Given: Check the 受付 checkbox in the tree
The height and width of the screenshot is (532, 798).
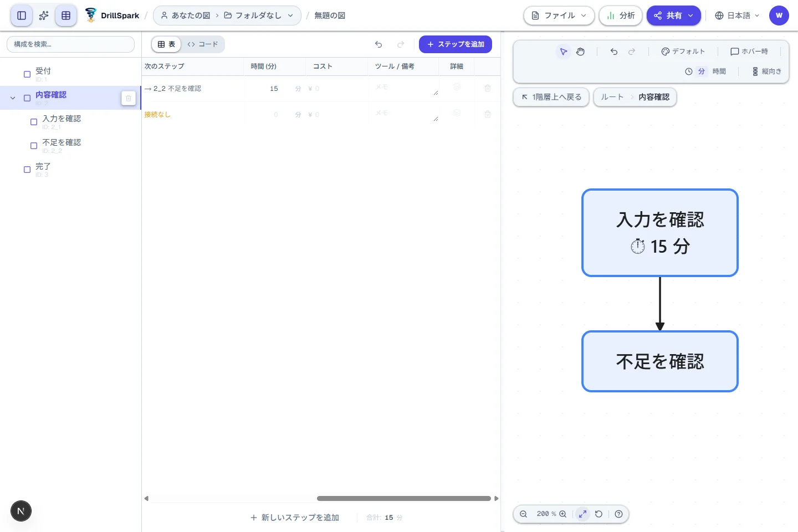Looking at the screenshot, I should pos(27,74).
